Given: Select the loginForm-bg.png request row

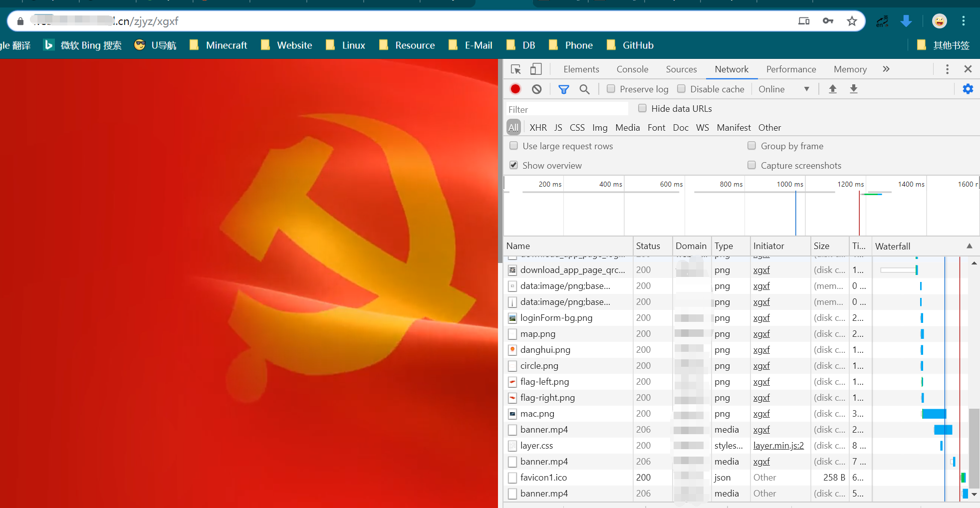Looking at the screenshot, I should point(736,318).
